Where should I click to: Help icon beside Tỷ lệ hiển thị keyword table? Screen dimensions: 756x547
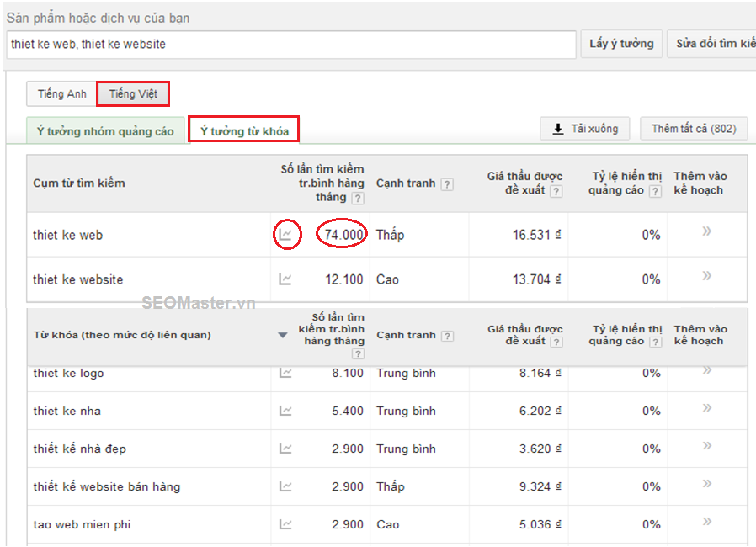(655, 343)
